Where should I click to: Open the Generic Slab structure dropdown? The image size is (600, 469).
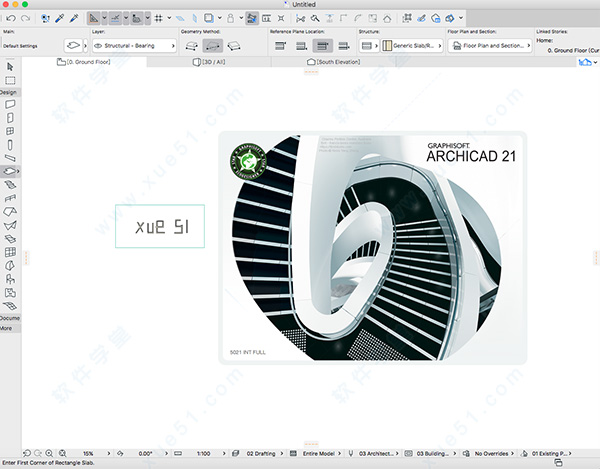pyautogui.click(x=412, y=46)
